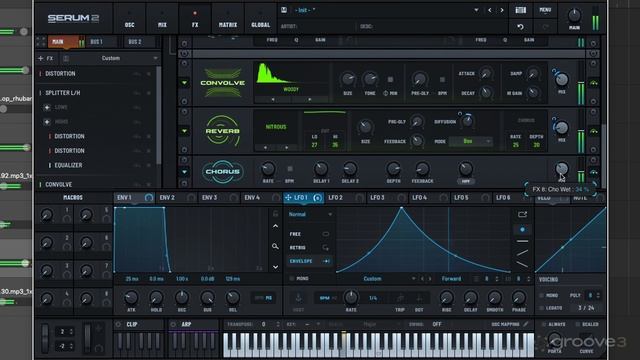Open the LFO Normal mode dropdown
This screenshot has height=360, width=640.
coord(310,214)
